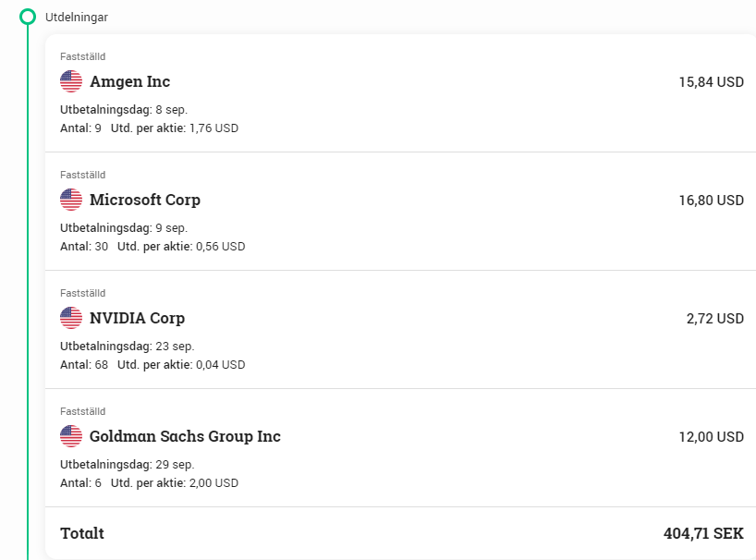Click Goldman Sachs payment date 29 sep.
The height and width of the screenshot is (560, 756).
175,465
